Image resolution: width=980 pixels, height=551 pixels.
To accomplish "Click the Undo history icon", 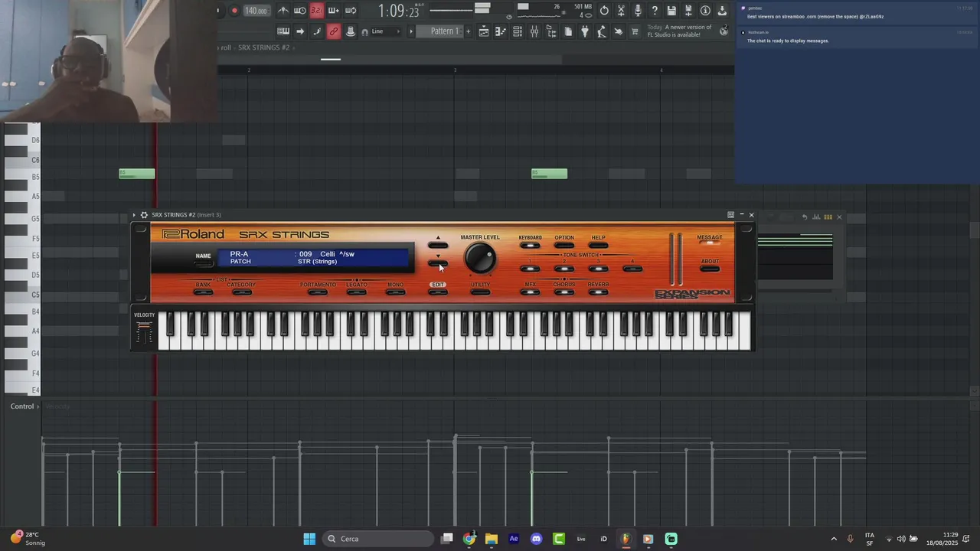I will (604, 11).
